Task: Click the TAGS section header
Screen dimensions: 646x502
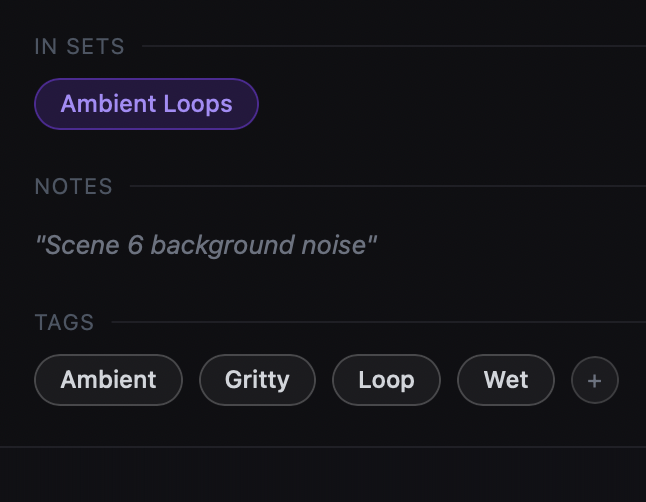Action: [64, 323]
